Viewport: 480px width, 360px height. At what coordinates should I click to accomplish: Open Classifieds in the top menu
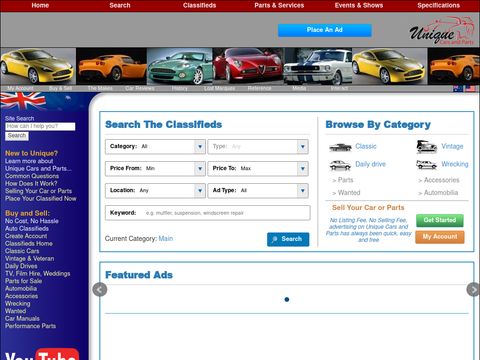click(x=199, y=5)
